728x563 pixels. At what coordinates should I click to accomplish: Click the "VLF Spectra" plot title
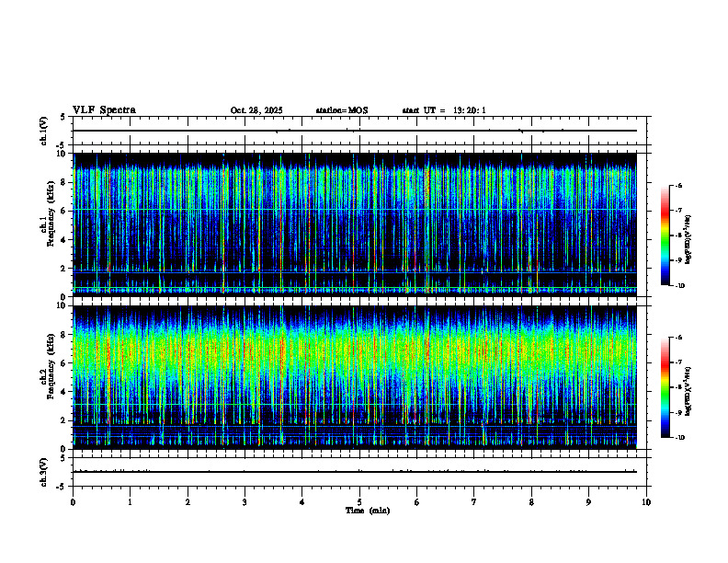[105, 110]
